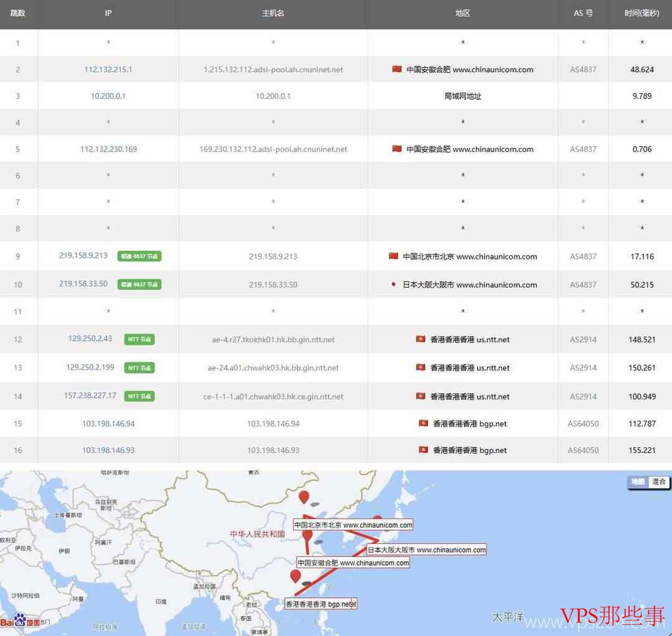Click the 155.221 time value
Viewport: 672px width, 636px height.
[x=642, y=450]
